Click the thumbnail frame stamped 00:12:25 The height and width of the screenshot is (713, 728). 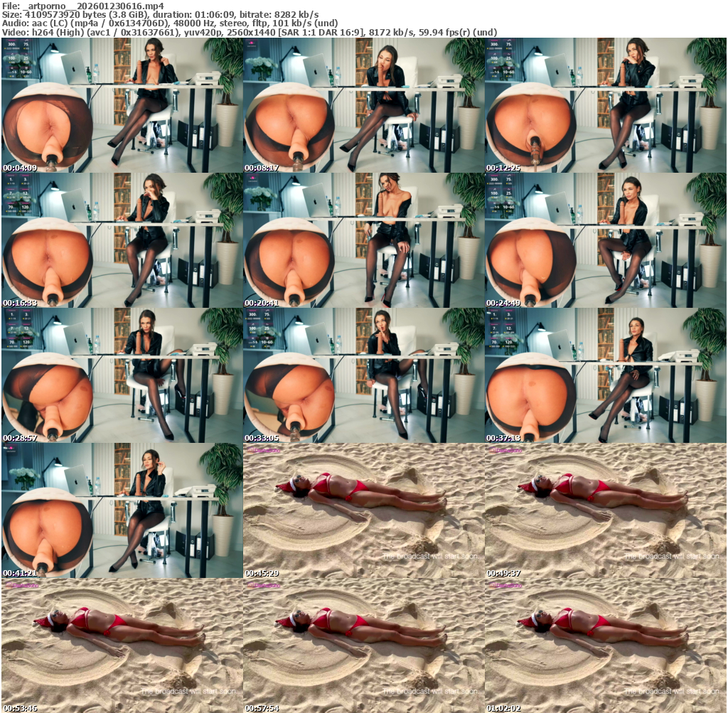605,105
